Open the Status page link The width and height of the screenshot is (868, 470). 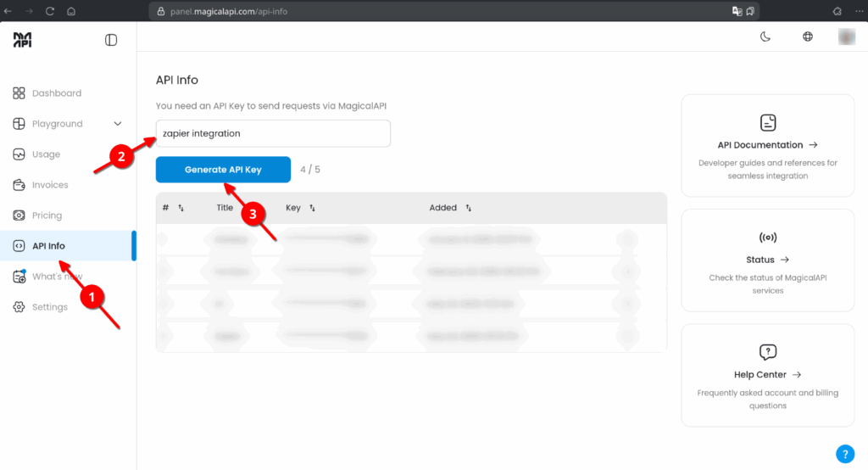(x=767, y=260)
